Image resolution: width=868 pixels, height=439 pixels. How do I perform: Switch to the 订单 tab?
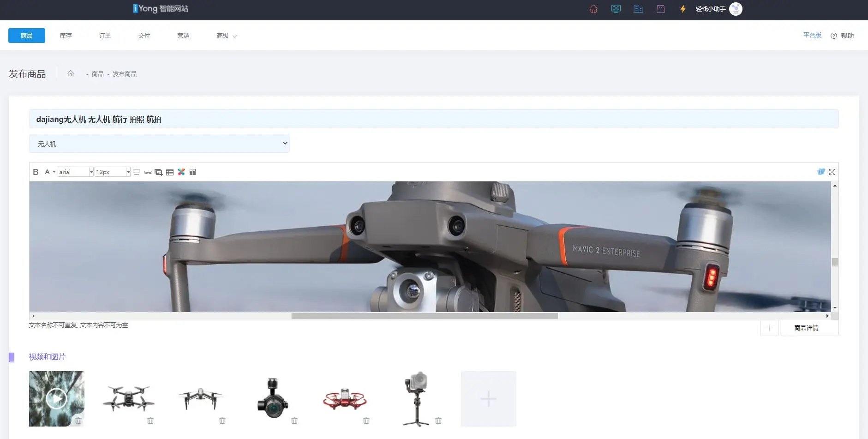point(105,36)
